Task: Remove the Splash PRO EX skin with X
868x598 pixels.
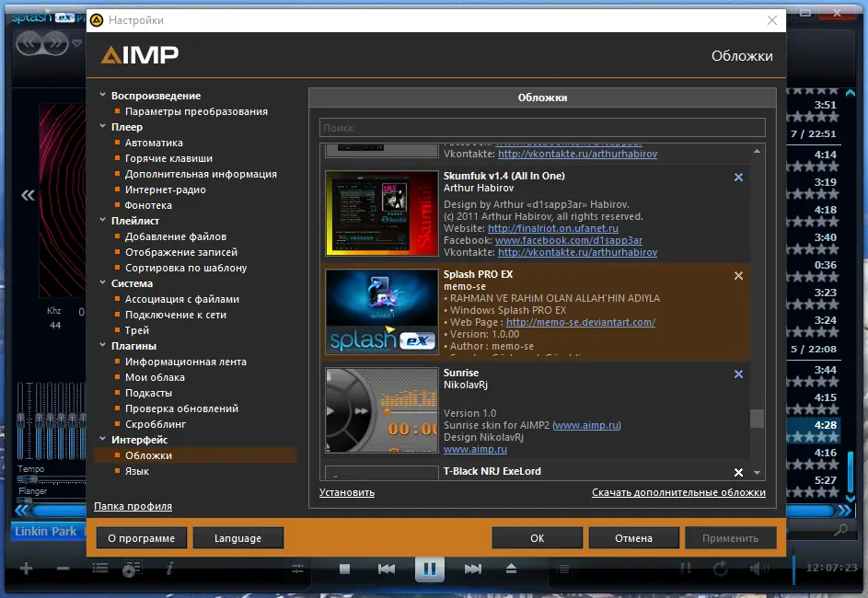Action: pos(738,275)
